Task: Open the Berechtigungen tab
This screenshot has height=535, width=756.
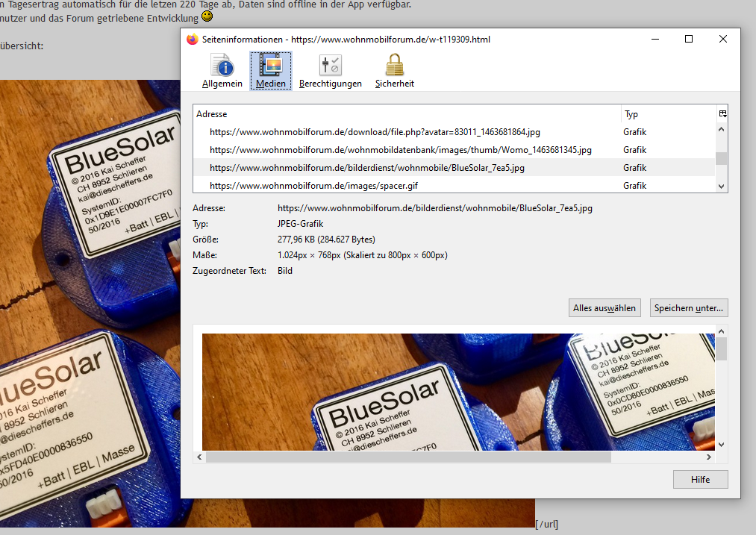Action: coord(331,71)
